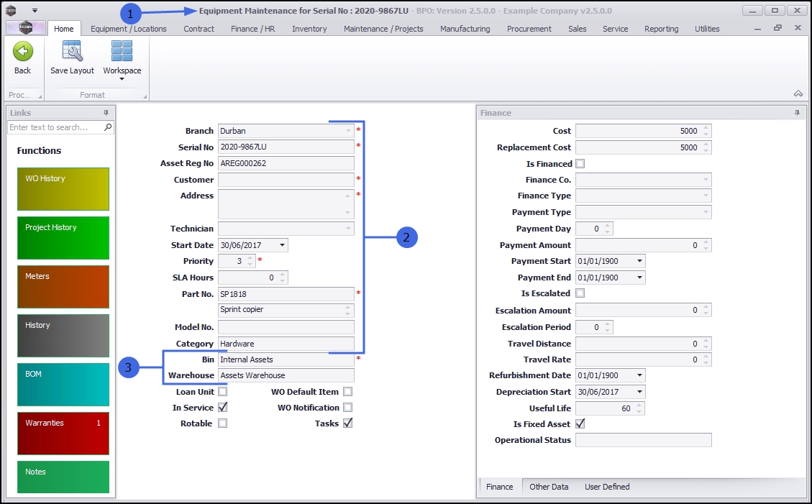Open the Inventory ribbon tab
Screen dimensions: 812x504
309,29
